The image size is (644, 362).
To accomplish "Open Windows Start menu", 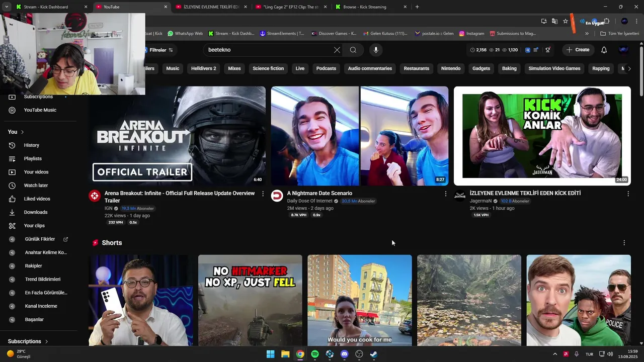I will [270, 354].
